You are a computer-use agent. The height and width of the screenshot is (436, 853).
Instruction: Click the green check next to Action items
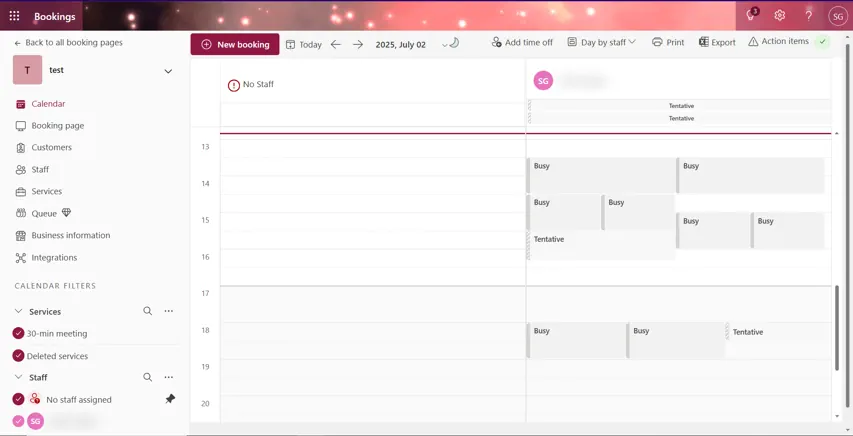click(823, 42)
